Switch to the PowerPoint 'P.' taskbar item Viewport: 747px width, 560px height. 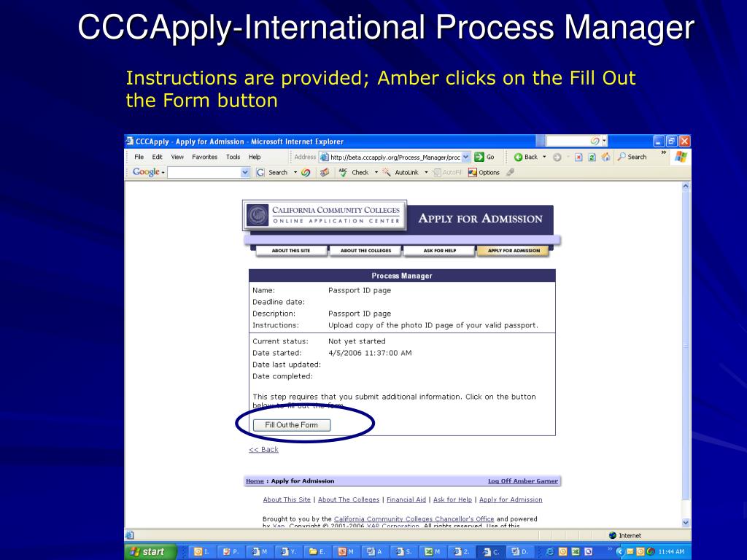[231, 552]
